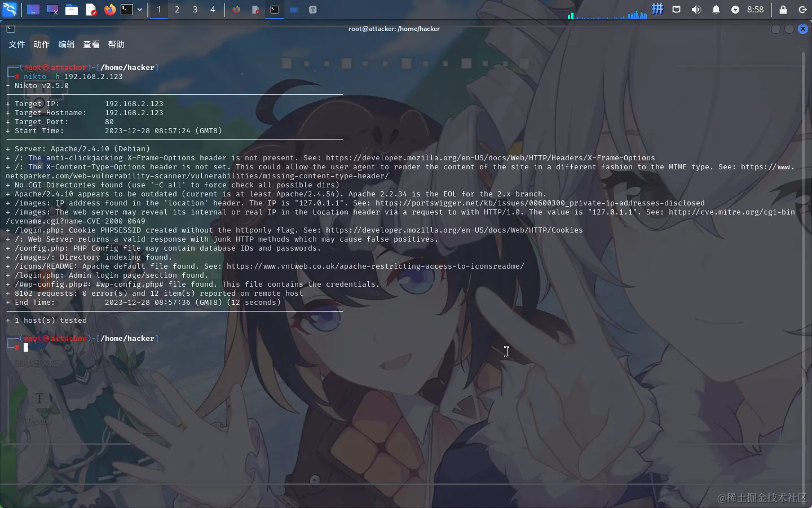Viewport: 812px width, 508px height.
Task: Click the terminal window menu icon in title bar
Action: (10, 29)
